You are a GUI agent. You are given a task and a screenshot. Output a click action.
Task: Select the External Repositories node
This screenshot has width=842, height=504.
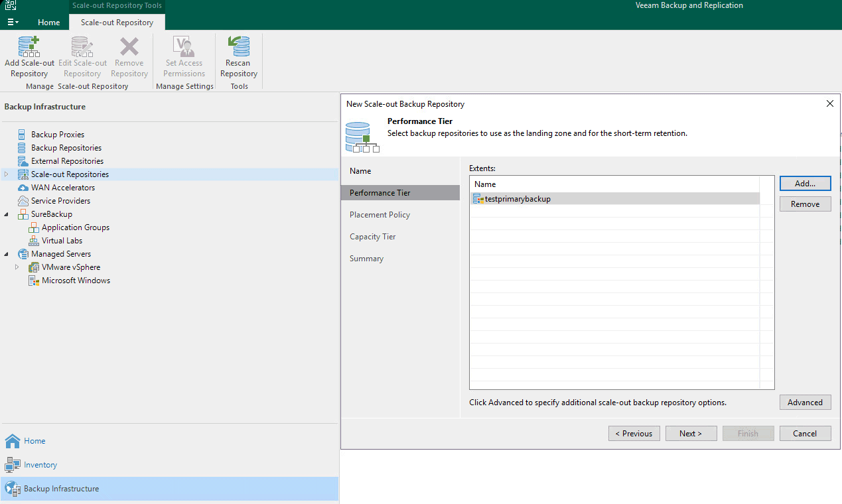coord(67,161)
